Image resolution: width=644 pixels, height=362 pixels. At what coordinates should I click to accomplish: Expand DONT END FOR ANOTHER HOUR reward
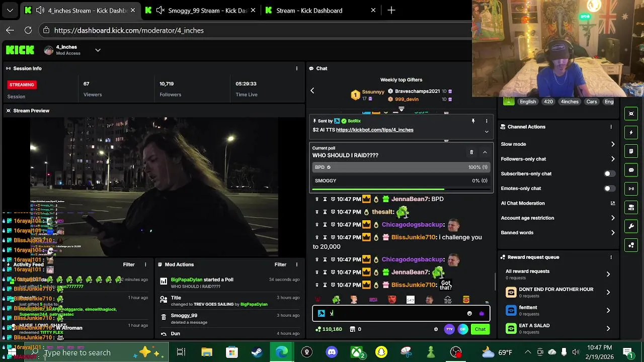[608, 292]
